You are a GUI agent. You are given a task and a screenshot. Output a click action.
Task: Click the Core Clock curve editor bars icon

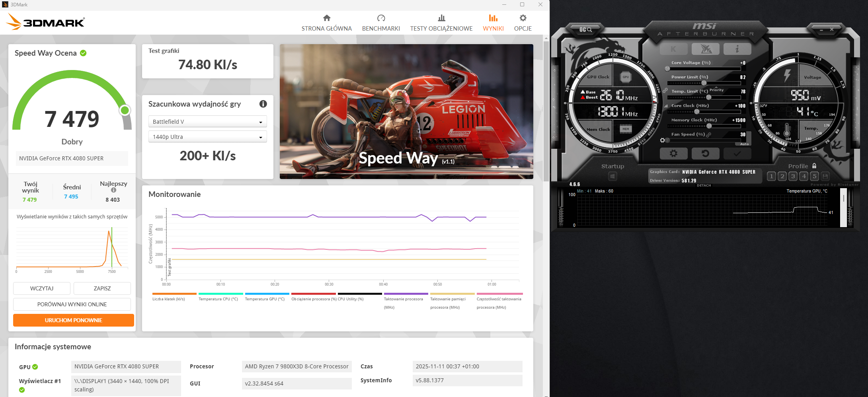tap(666, 106)
